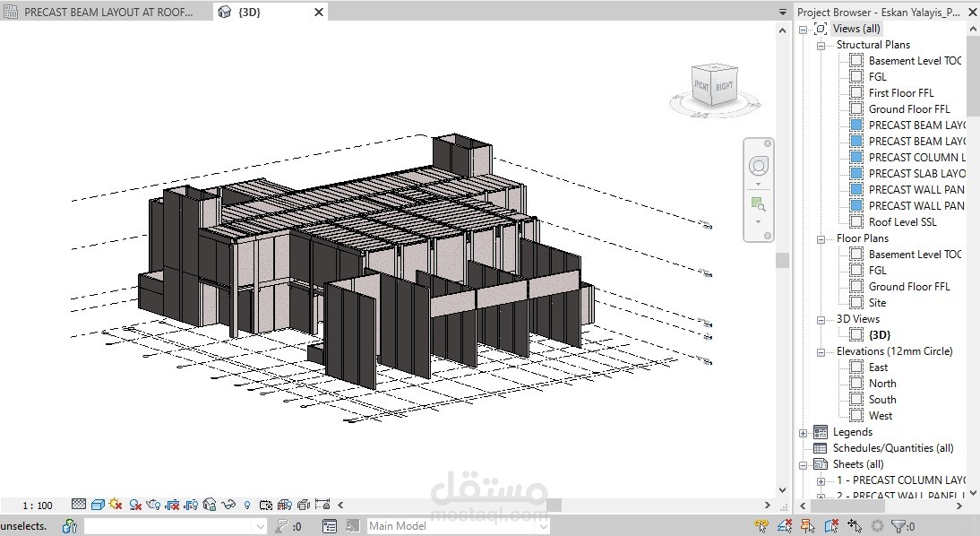Toggle the Sun Path icon
Image resolution: width=980 pixels, height=536 pixels.
click(115, 504)
